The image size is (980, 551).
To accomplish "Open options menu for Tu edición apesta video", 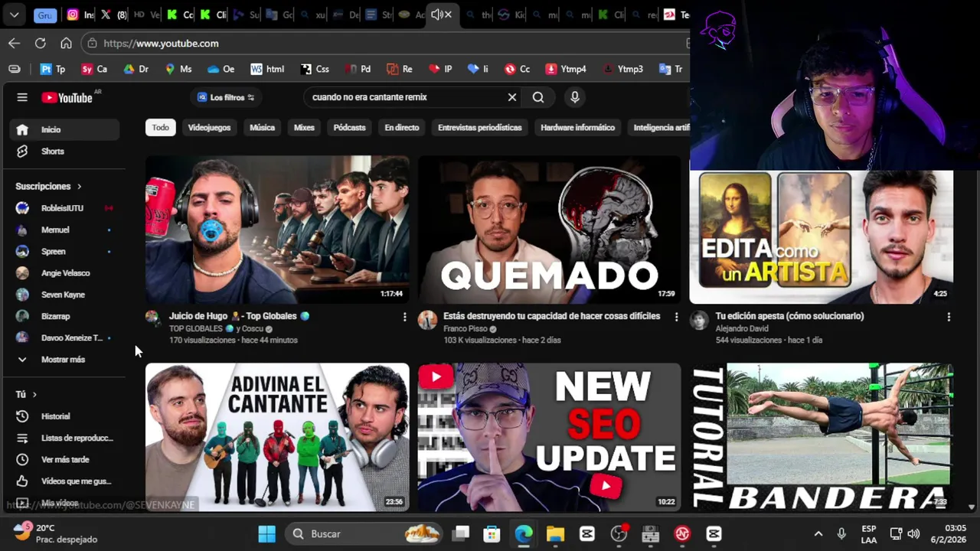I will click(x=949, y=316).
